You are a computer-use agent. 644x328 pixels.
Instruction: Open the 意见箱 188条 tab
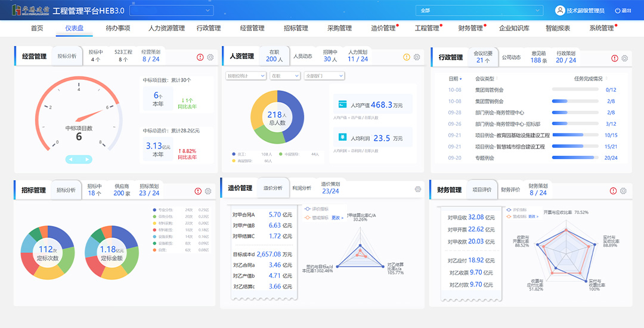539,57
